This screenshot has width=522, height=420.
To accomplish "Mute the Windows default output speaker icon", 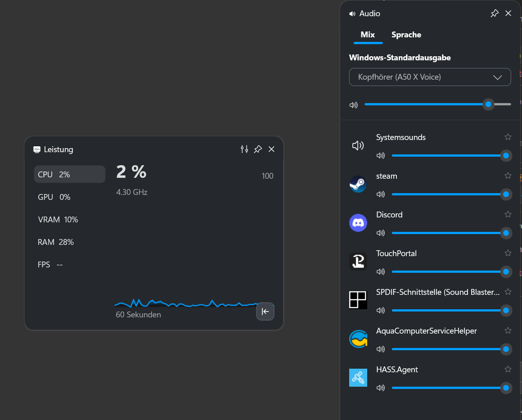I will (x=354, y=105).
